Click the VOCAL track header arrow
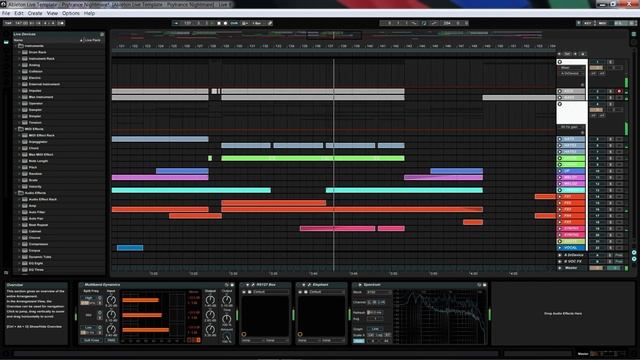Image resolution: width=640 pixels, height=360 pixels. (x=560, y=248)
